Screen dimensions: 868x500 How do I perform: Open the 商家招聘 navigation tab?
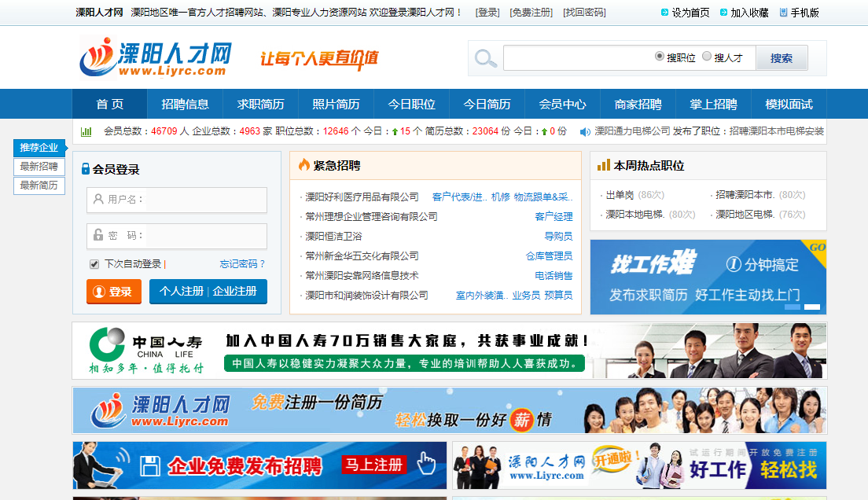[x=638, y=104]
